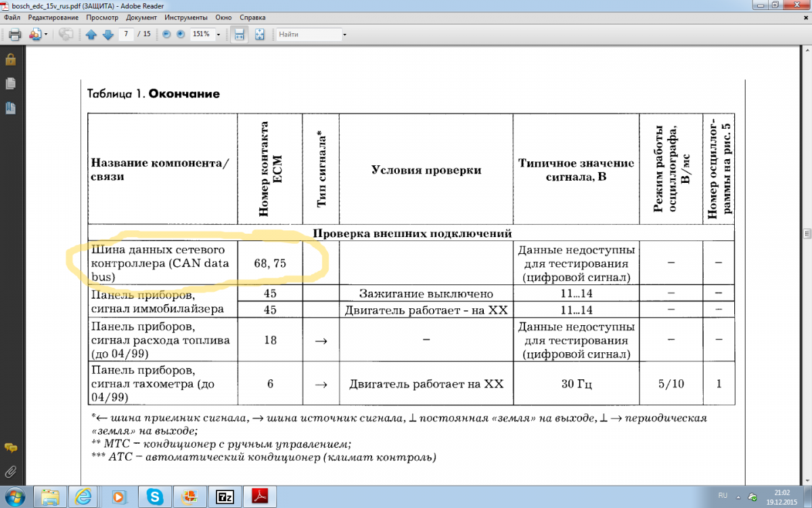The height and width of the screenshot is (508, 812).
Task: Click 'Проверка внешних подключений' heading row
Action: (411, 234)
